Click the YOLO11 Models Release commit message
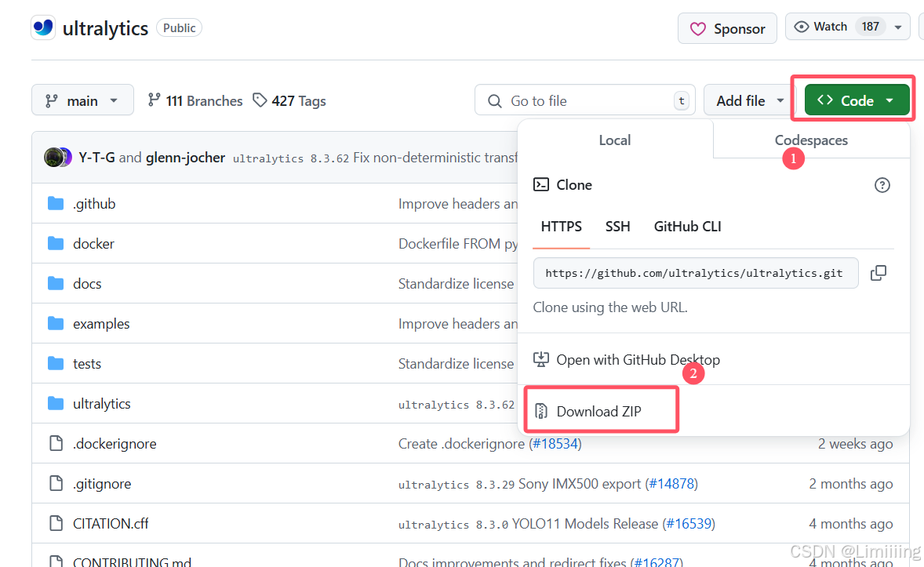This screenshot has width=924, height=567. pos(584,524)
